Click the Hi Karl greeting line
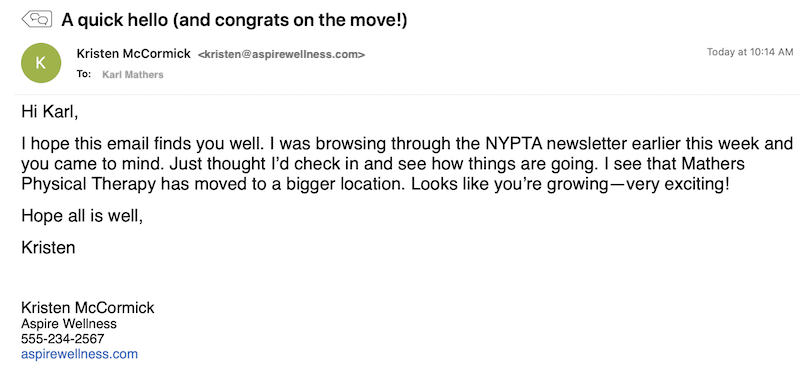This screenshot has width=800, height=366. [50, 112]
